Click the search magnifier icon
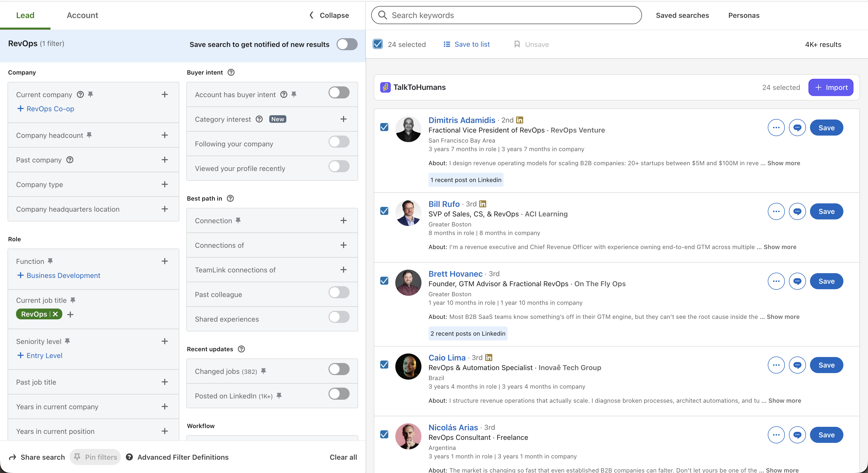This screenshot has width=868, height=473. tap(383, 15)
